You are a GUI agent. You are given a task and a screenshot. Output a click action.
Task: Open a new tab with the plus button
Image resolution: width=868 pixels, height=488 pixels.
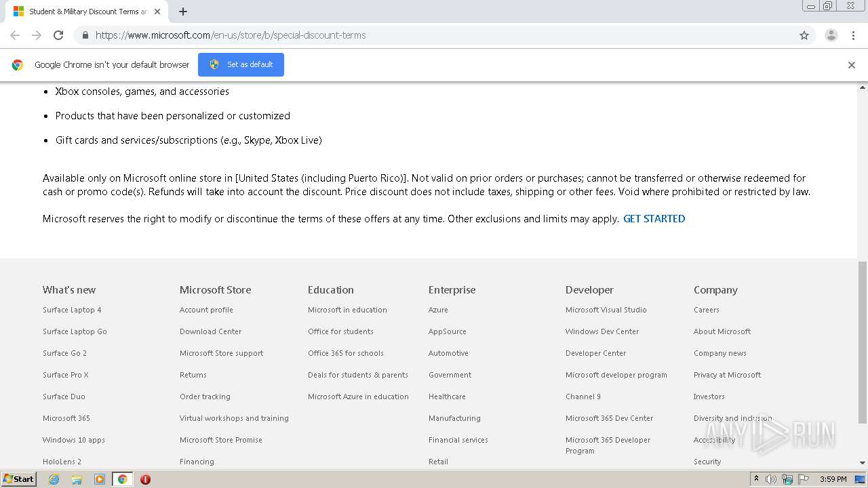pos(183,12)
